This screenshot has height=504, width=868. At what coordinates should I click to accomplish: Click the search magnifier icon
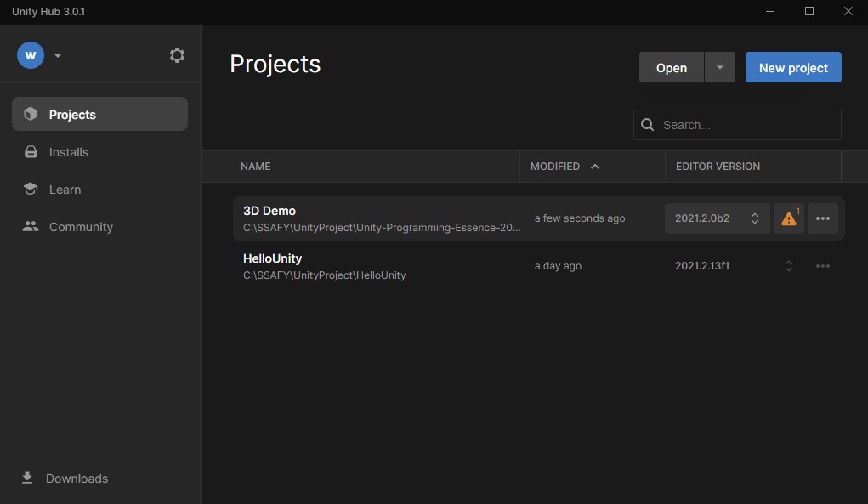(x=647, y=125)
